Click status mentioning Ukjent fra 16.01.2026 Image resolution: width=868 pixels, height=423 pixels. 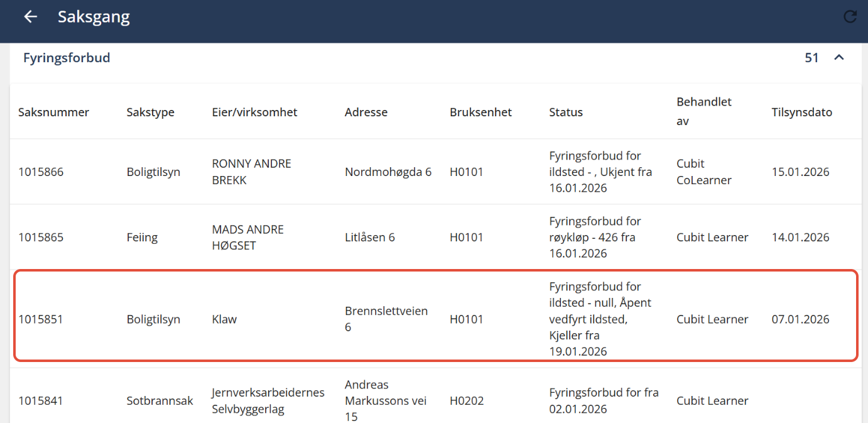click(x=600, y=172)
